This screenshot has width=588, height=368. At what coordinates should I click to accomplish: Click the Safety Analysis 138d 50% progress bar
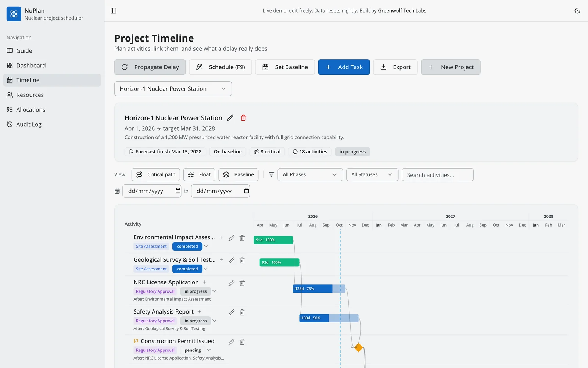pyautogui.click(x=329, y=318)
